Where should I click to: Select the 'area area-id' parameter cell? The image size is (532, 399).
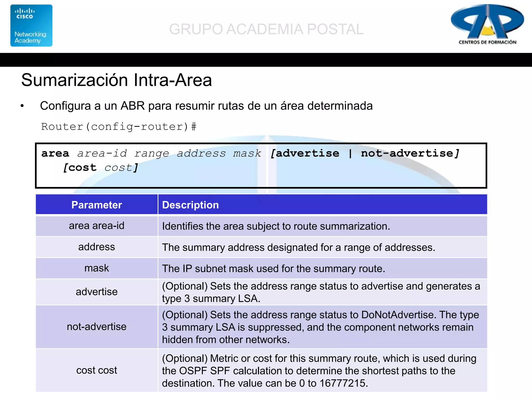click(x=97, y=226)
